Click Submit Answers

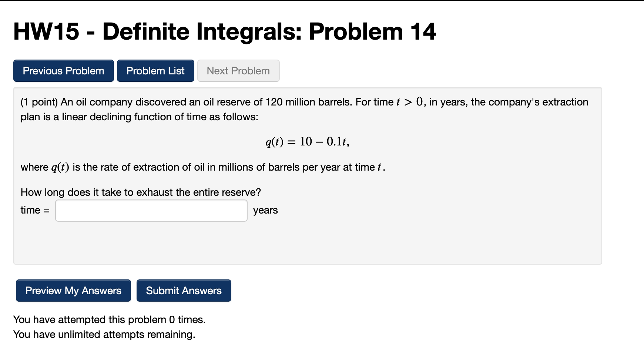click(x=184, y=291)
